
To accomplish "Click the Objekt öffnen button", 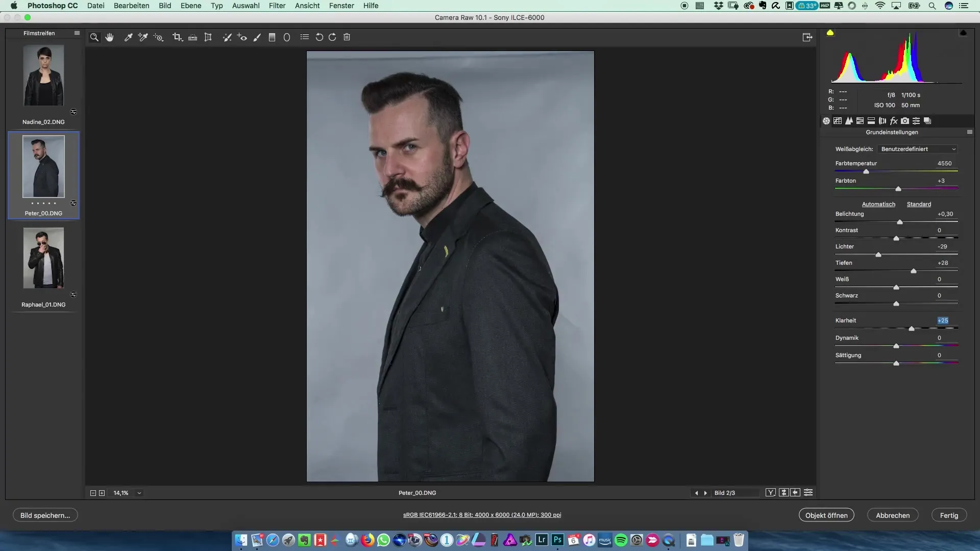I will (x=826, y=515).
